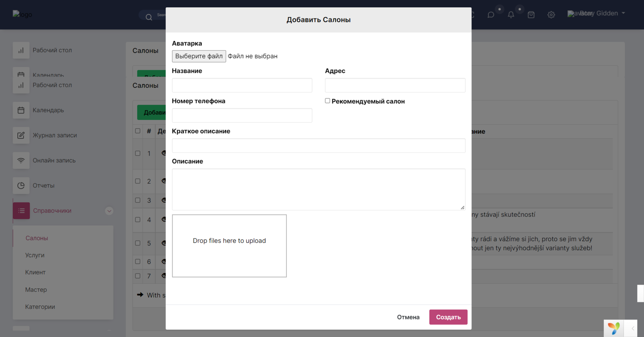Expand the bottom-right panel arrow
Image resolution: width=644 pixels, height=337 pixels.
[633, 328]
